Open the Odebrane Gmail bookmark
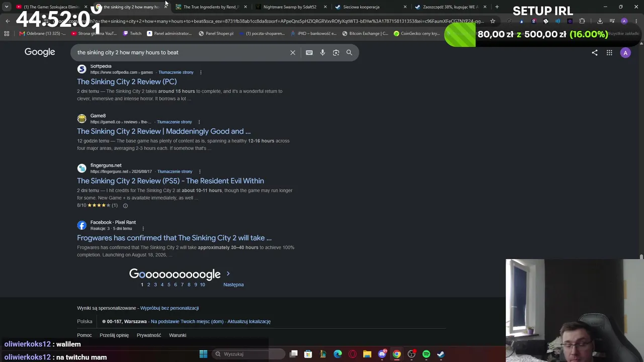644x362 pixels. [42, 34]
